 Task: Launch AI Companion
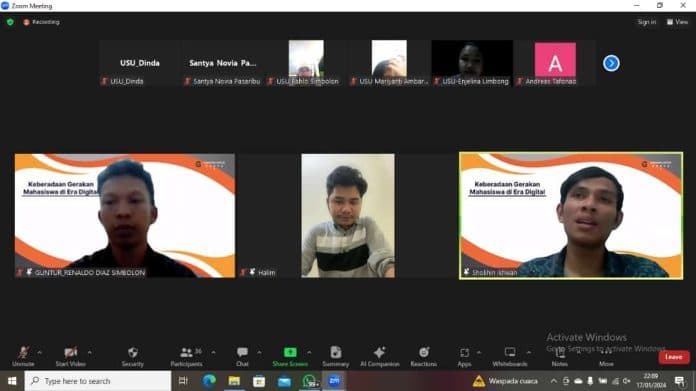(x=380, y=356)
